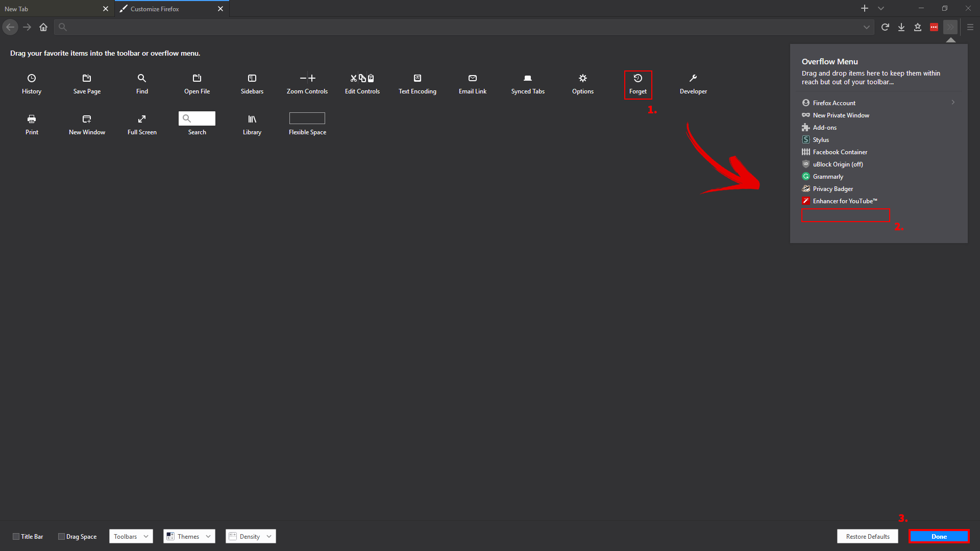Click the Find magnifier icon

point(142,78)
